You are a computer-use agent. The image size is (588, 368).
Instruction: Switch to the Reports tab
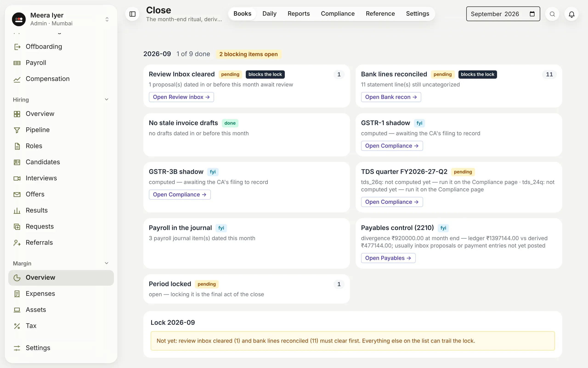(298, 14)
